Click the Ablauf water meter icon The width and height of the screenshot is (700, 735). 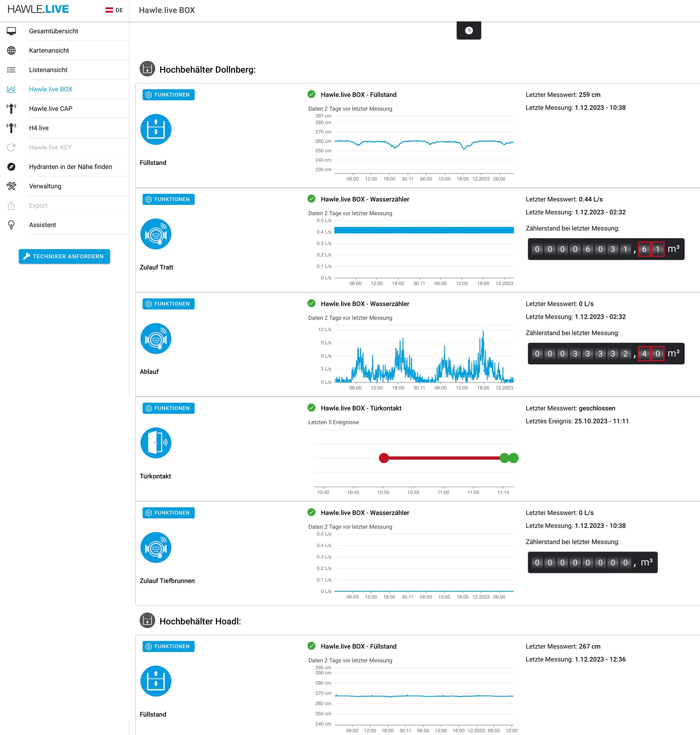click(x=155, y=338)
